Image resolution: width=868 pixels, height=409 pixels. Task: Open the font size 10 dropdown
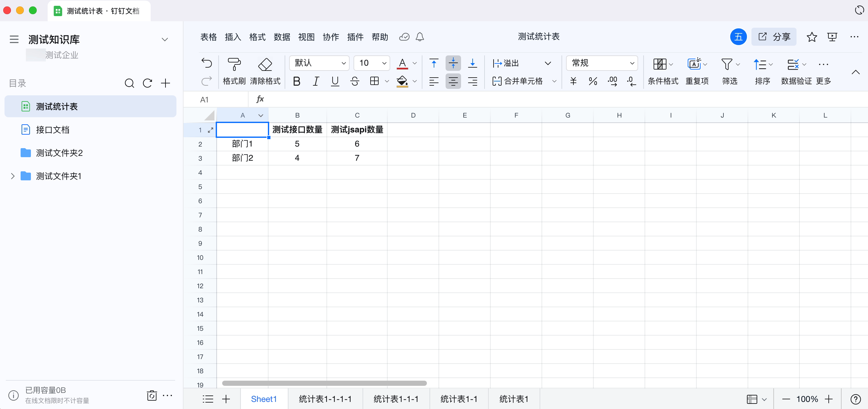point(372,63)
